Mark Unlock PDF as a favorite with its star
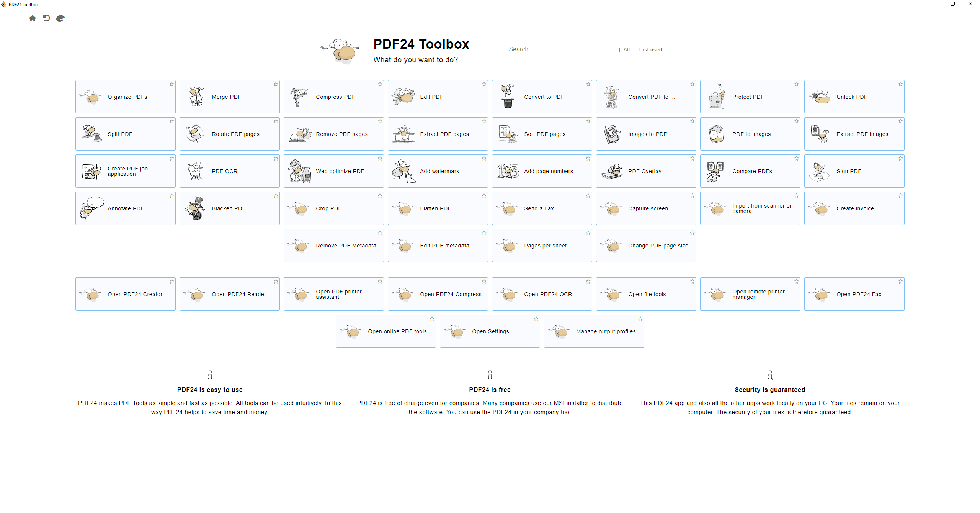This screenshot has height=513, width=980. tap(900, 84)
